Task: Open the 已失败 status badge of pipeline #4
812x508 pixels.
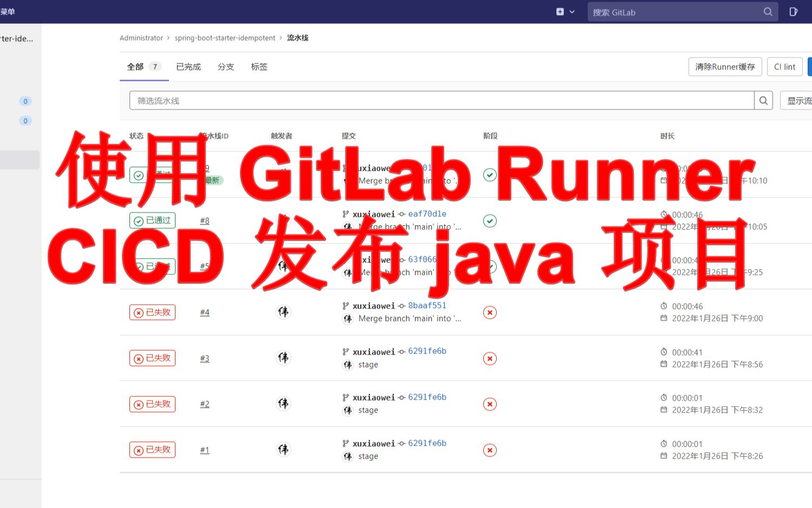Action: click(x=152, y=312)
